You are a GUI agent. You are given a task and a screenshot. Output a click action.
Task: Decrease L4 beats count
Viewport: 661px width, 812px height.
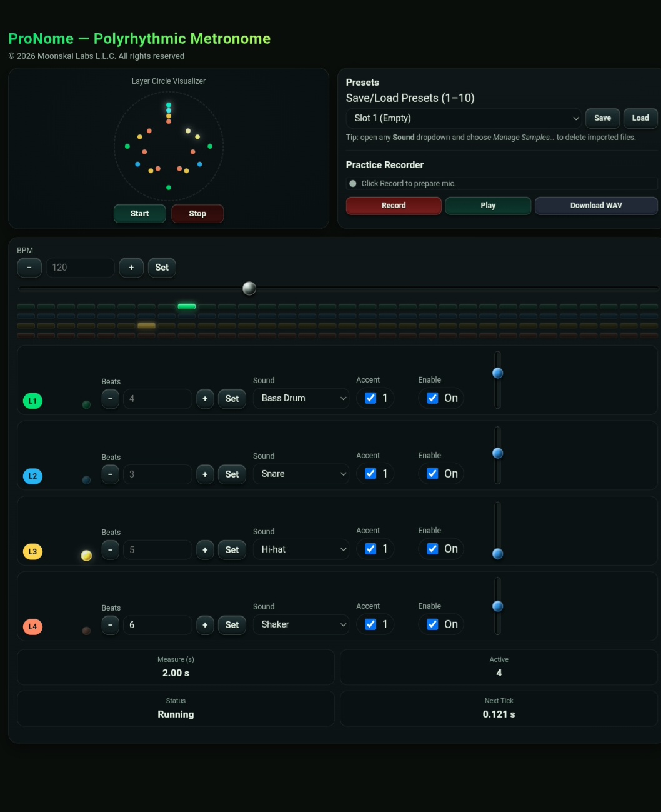pyautogui.click(x=111, y=625)
